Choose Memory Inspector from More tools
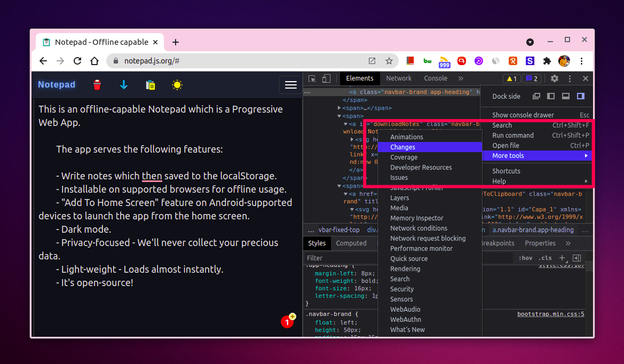This screenshot has width=624, height=364. coord(430,218)
